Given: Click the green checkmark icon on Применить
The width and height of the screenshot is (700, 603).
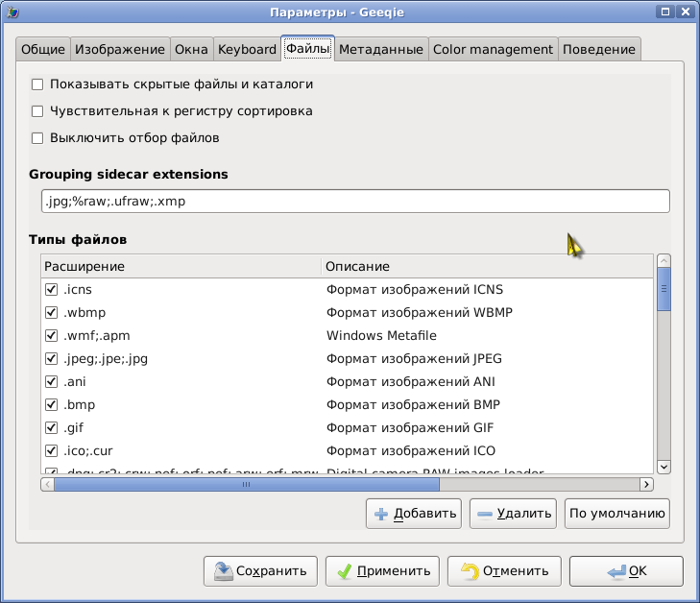Looking at the screenshot, I should tap(344, 571).
